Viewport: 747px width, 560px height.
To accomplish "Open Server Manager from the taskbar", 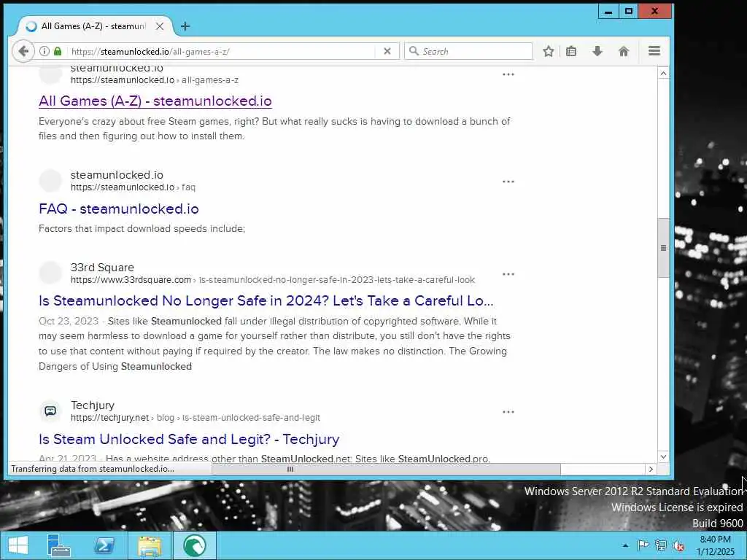I will [59, 545].
